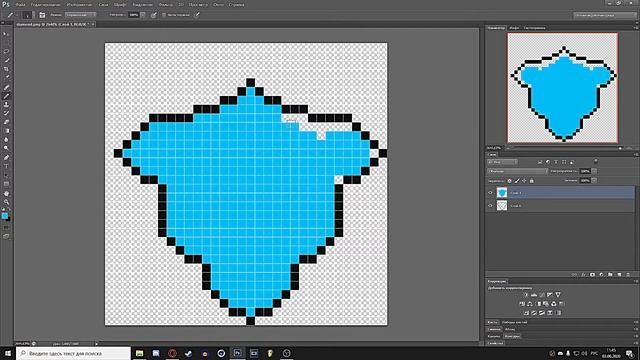Screen dimensions: 640x360
Task: Toggle Auto Erase checkbox in options bar
Action: pos(164,15)
